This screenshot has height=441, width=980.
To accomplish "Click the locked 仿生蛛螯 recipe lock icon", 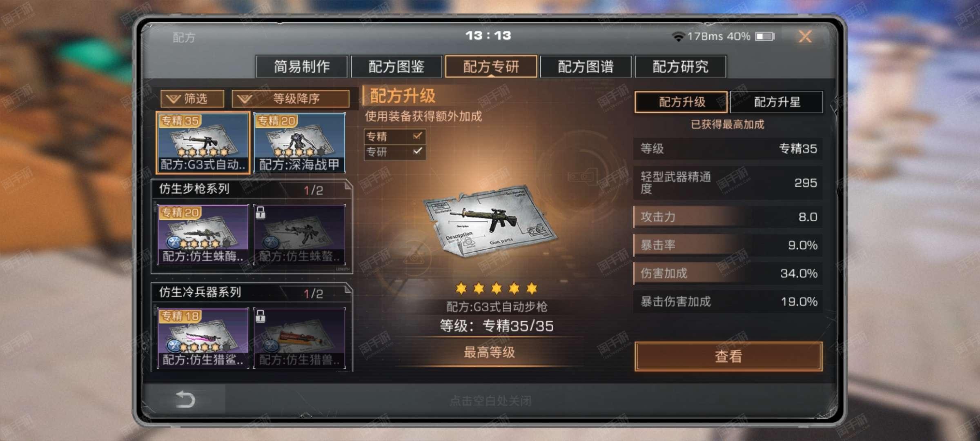I will (x=260, y=212).
